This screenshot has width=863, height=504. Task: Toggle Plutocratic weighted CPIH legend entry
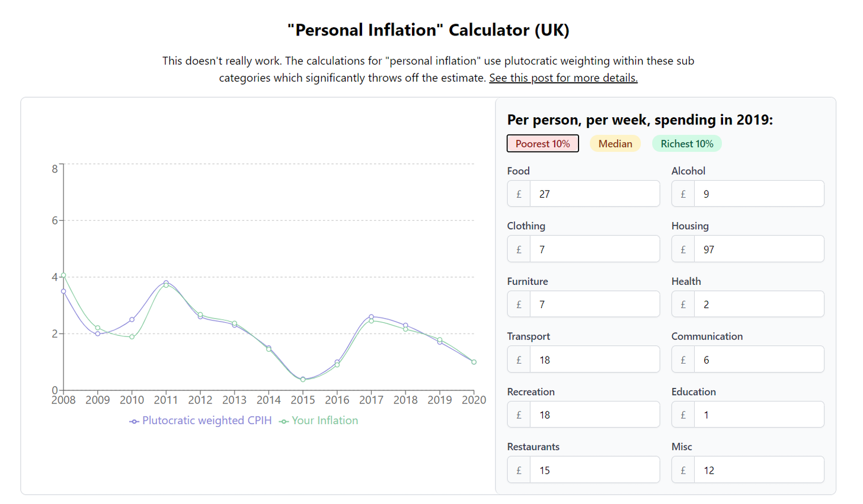200,421
